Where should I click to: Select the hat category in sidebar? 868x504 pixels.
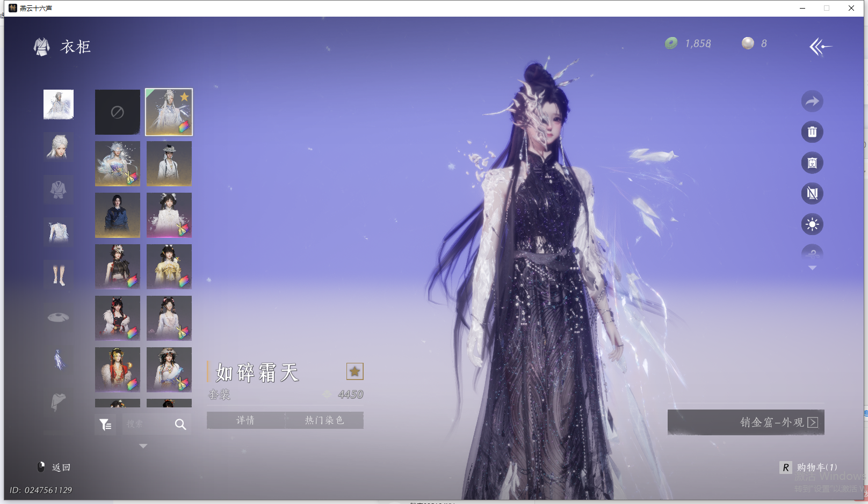click(x=59, y=317)
